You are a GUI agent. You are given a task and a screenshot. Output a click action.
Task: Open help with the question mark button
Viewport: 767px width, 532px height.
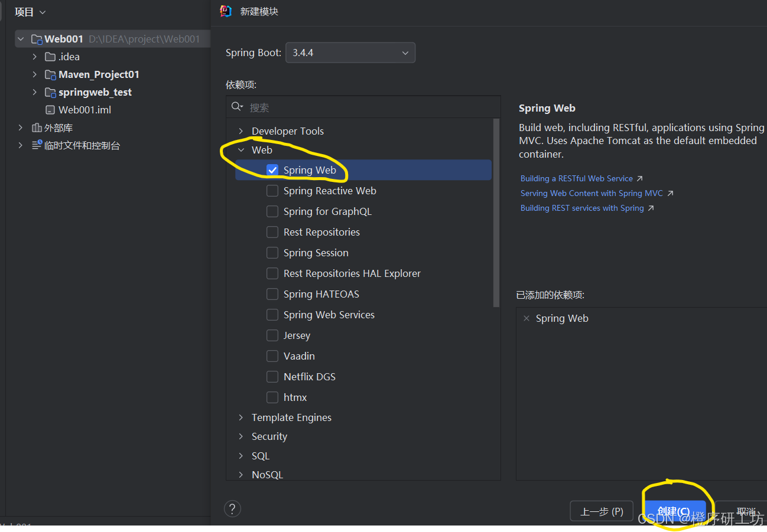pos(232,509)
